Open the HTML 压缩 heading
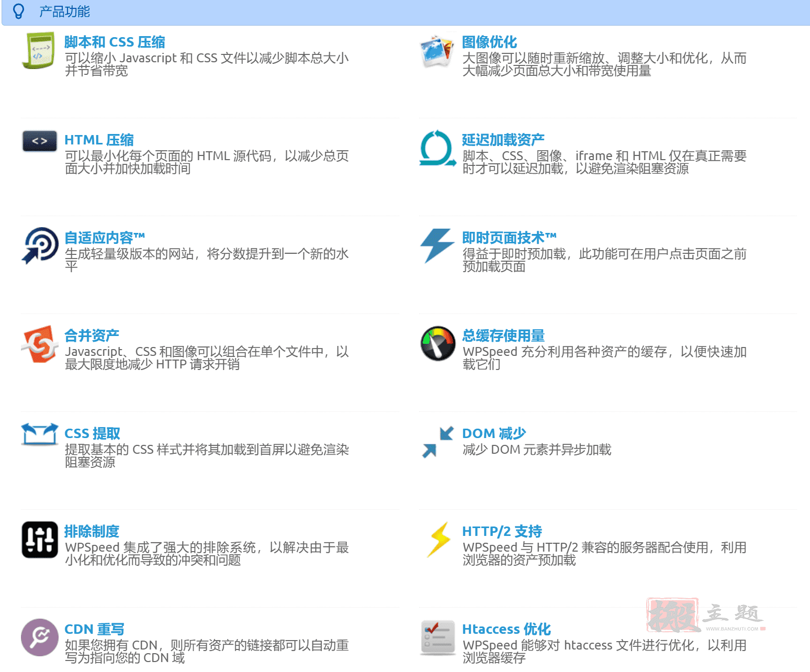 click(99, 140)
